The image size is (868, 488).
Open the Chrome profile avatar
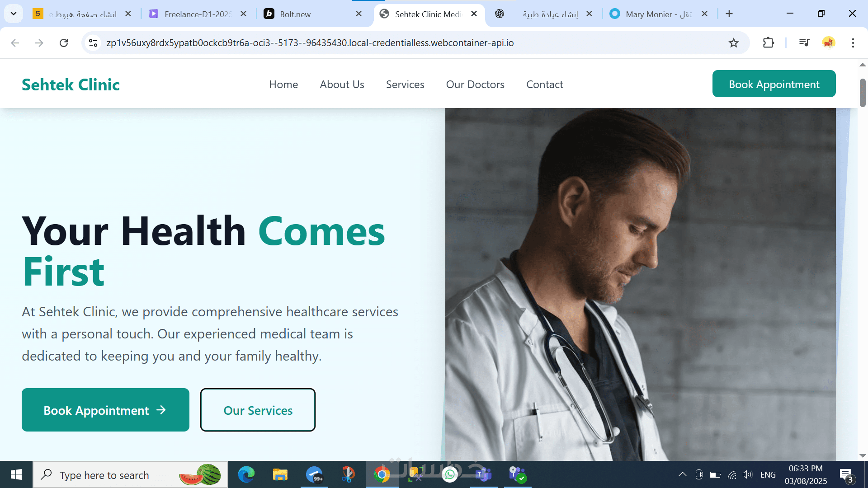click(829, 43)
